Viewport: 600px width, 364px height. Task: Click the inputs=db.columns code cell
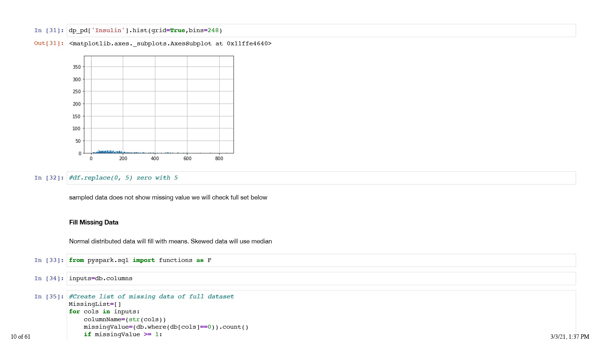click(x=321, y=279)
